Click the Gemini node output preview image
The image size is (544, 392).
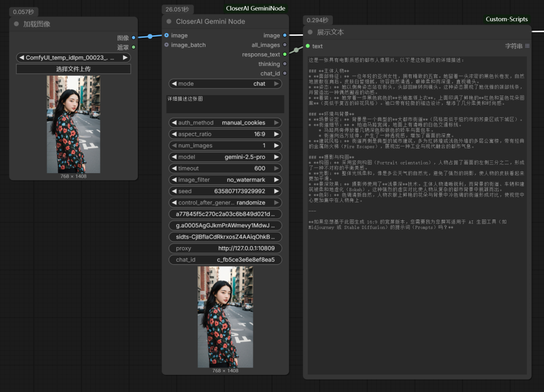225,317
